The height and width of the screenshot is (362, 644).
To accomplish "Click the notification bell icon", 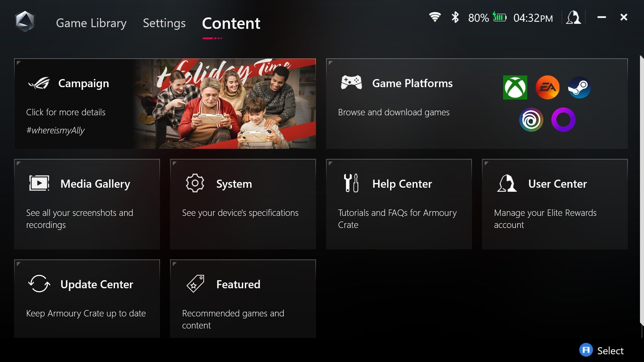I will 573,18.
